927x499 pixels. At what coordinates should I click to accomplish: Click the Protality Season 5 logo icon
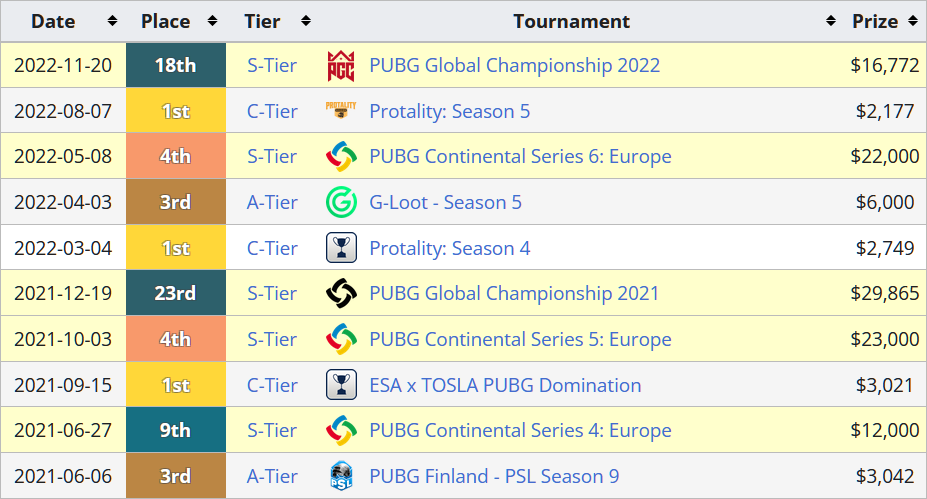(x=341, y=111)
